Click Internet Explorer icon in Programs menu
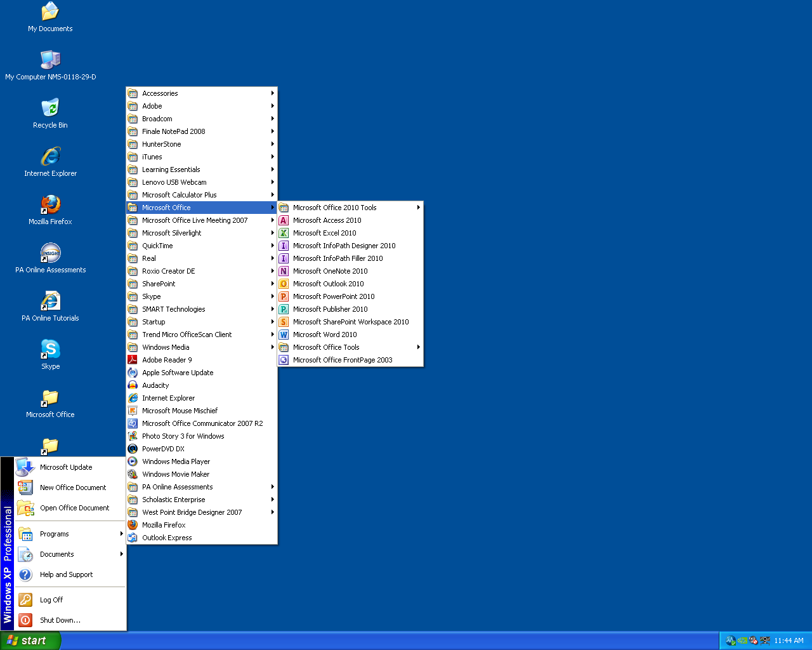812x650 pixels. pyautogui.click(x=133, y=398)
